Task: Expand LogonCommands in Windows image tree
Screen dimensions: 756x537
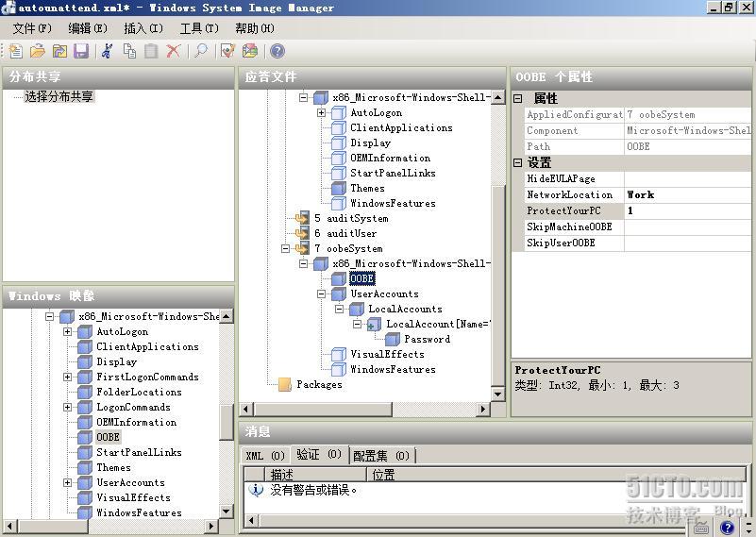Action: click(68, 408)
